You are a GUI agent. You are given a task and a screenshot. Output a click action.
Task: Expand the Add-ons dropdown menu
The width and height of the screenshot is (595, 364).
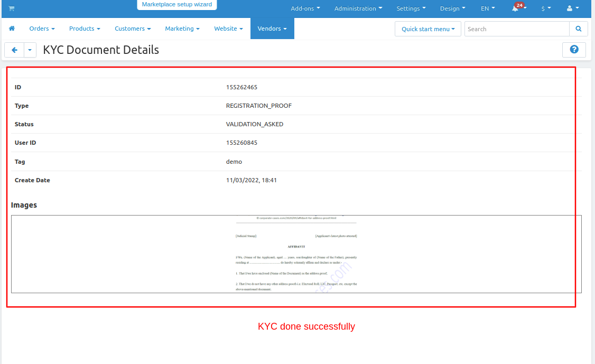point(305,8)
